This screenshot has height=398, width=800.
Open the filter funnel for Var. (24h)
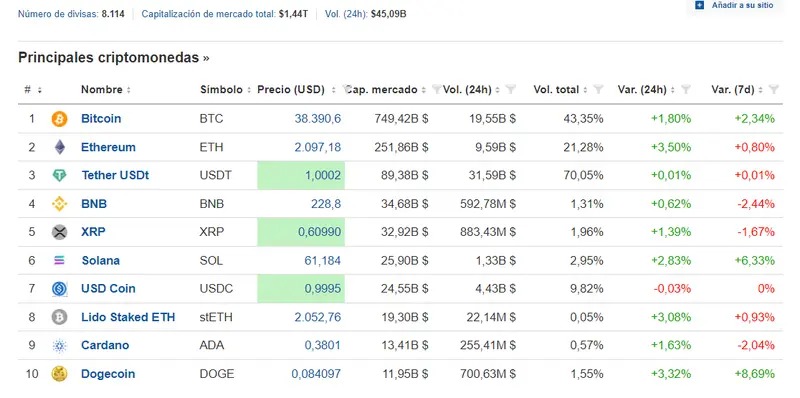(x=686, y=90)
